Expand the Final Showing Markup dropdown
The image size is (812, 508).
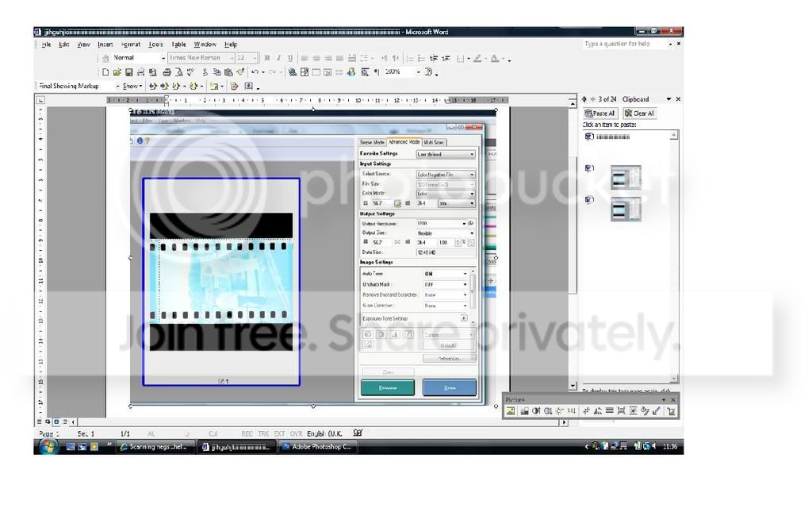pos(118,86)
